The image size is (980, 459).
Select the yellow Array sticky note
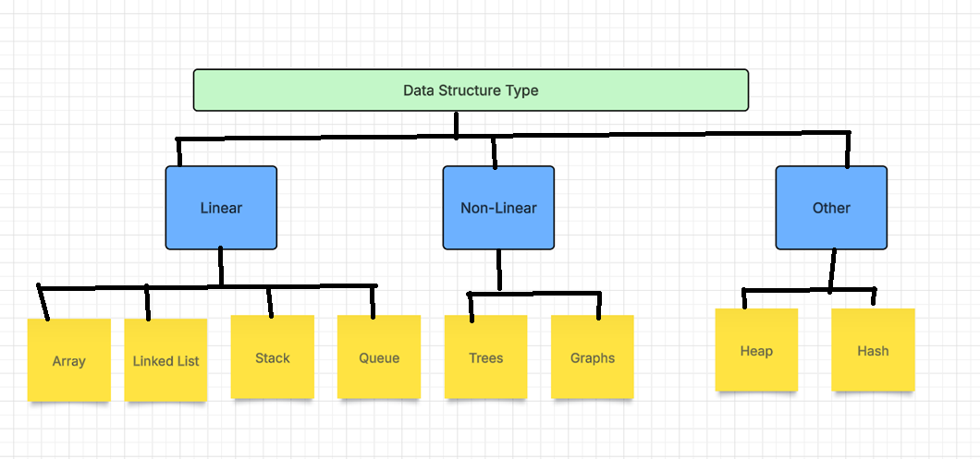pyautogui.click(x=68, y=360)
